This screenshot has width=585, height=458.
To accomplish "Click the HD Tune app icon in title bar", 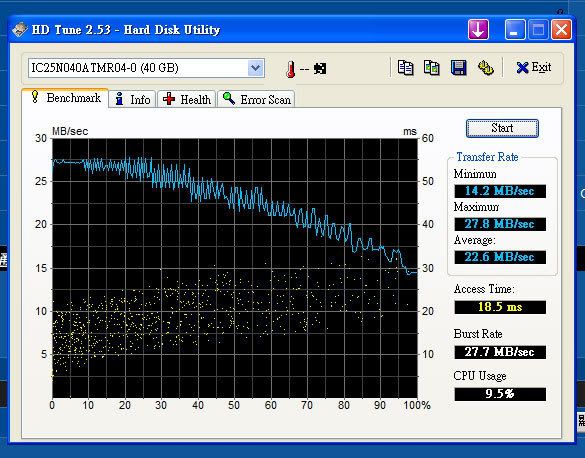I will click(x=19, y=29).
